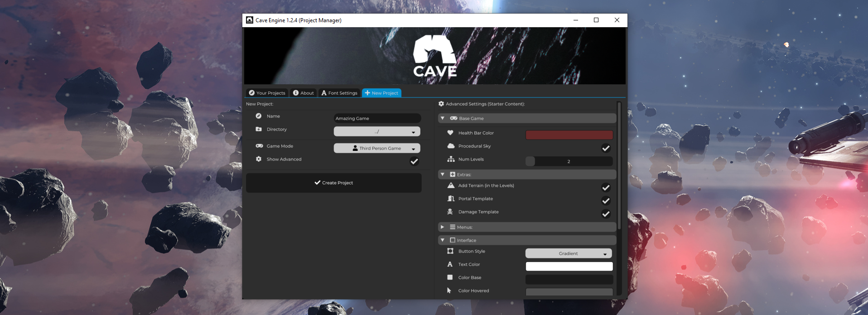
Task: Click the Health Bar Color heart icon
Action: [x=450, y=133]
